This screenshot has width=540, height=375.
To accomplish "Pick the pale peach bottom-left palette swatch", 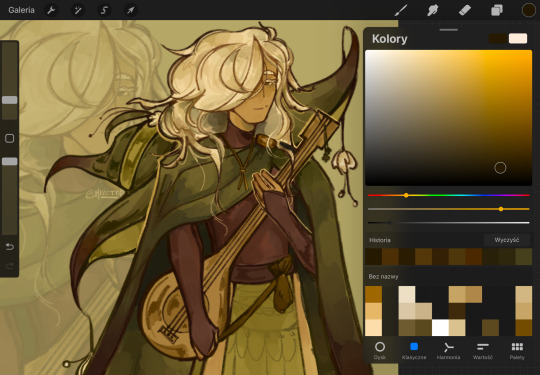I will pos(373,327).
